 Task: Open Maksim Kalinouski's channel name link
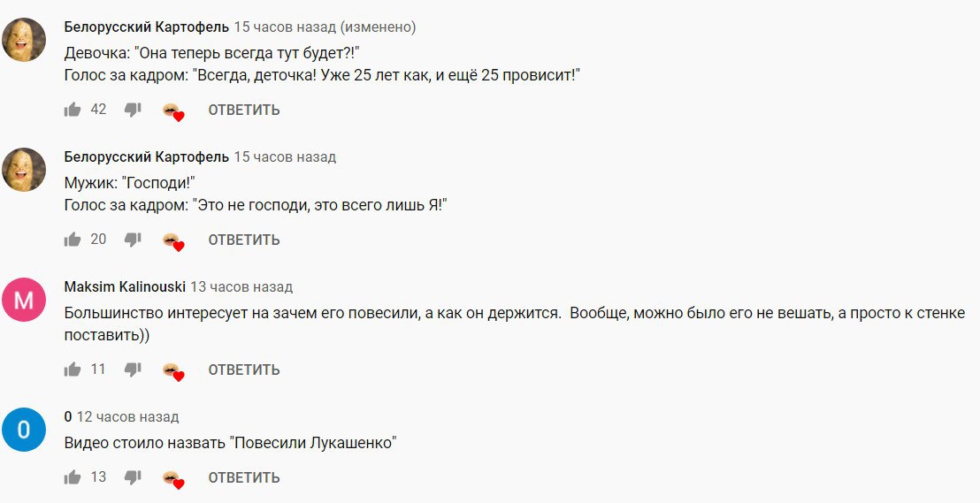pyautogui.click(x=126, y=287)
